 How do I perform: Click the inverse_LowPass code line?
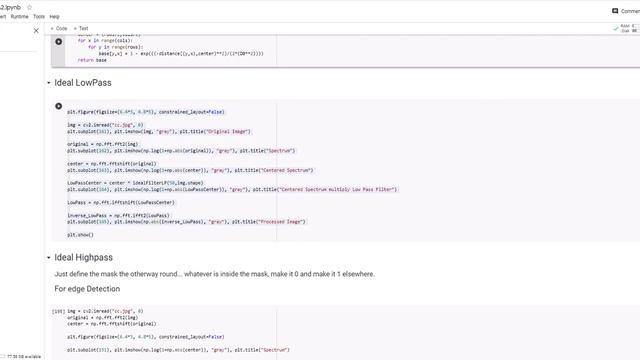(x=118, y=216)
